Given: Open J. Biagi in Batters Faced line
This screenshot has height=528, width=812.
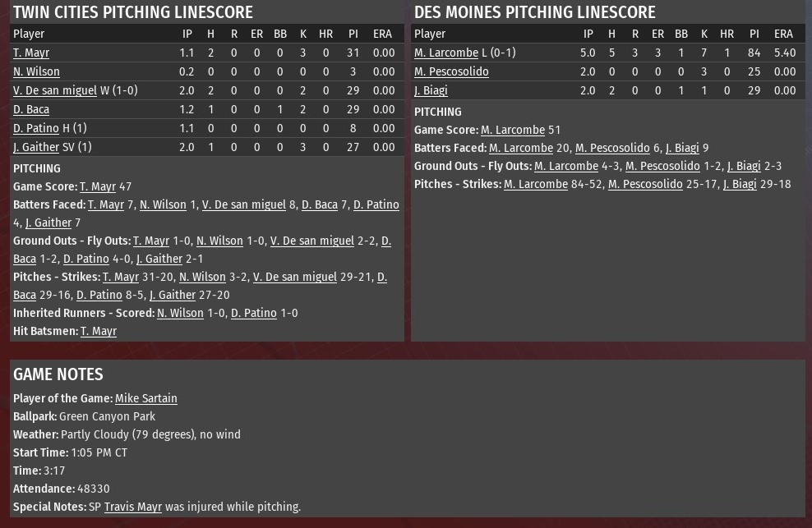Looking at the screenshot, I should [682, 148].
